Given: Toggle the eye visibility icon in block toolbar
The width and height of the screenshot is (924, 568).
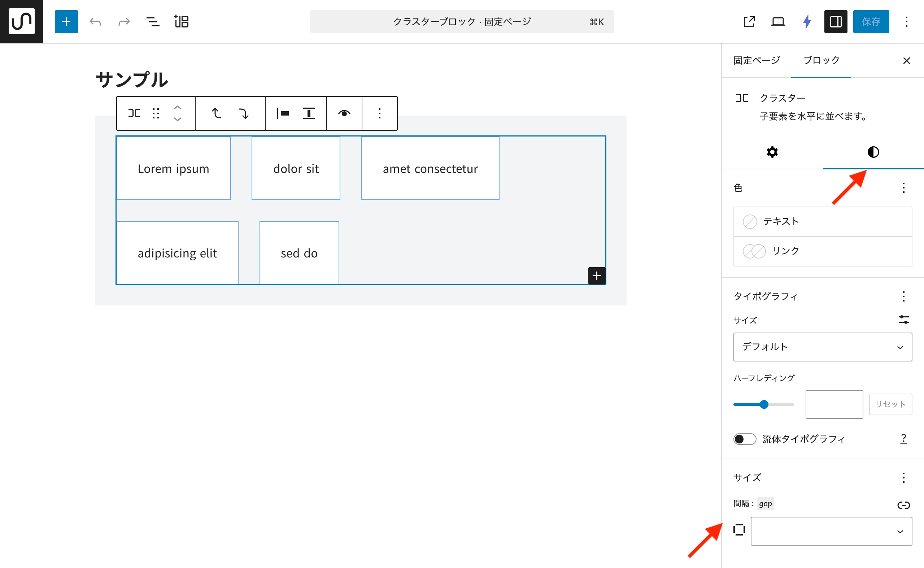Looking at the screenshot, I should pyautogui.click(x=344, y=113).
